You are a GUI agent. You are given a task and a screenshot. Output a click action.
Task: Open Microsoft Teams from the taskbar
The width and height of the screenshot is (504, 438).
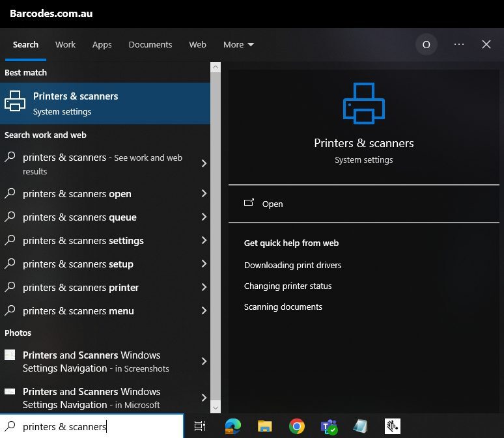click(329, 427)
